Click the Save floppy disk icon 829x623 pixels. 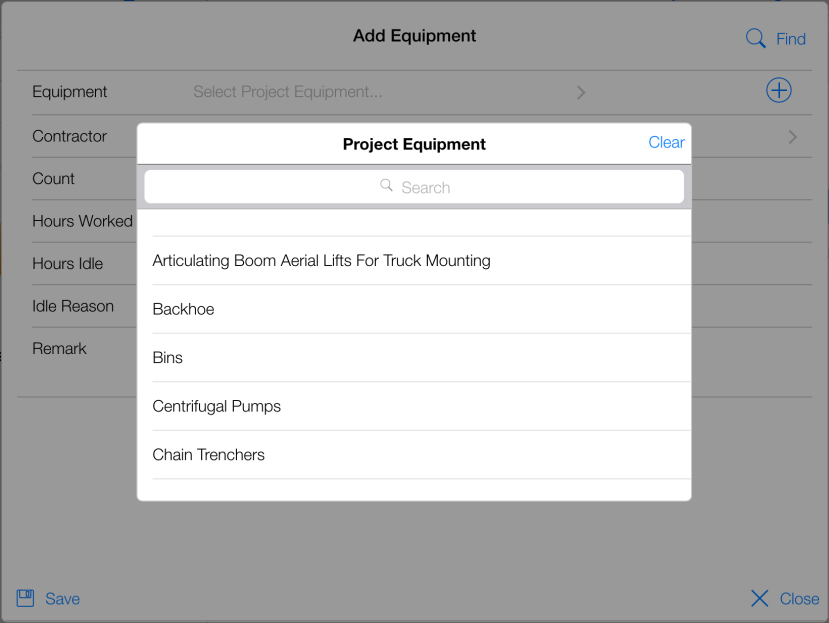pos(25,598)
